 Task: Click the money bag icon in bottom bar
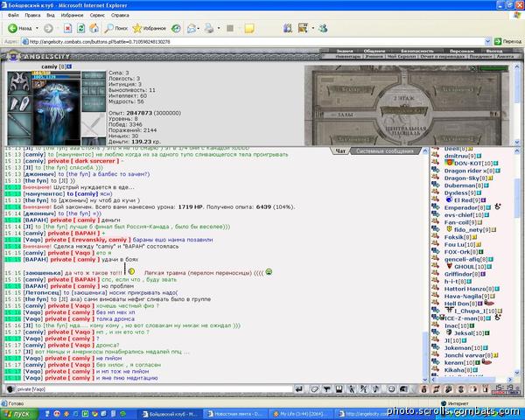[423, 389]
